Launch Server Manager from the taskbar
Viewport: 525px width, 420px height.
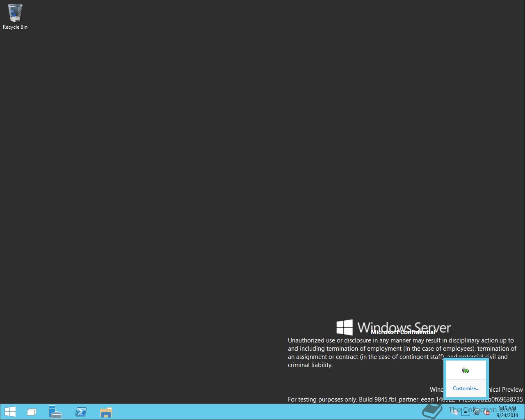click(x=55, y=412)
